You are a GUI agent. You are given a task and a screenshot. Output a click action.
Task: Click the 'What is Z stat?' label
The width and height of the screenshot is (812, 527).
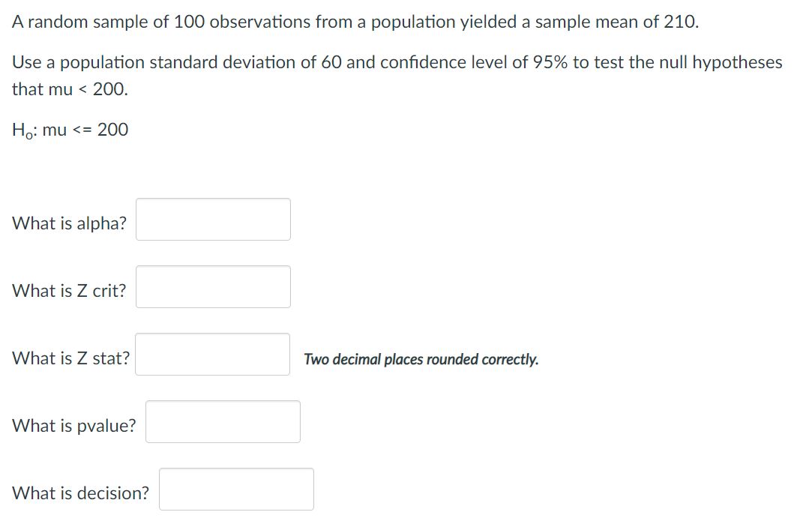(70, 358)
